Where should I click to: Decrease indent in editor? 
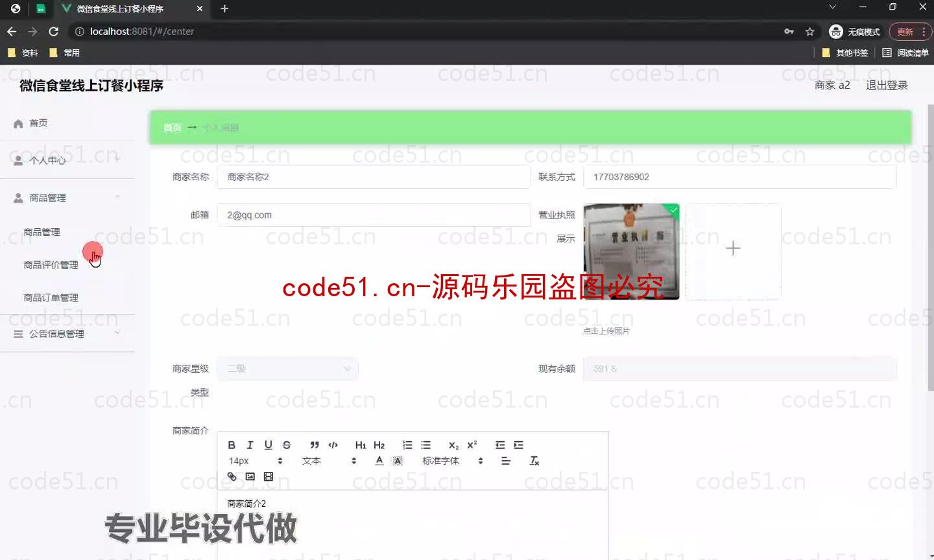(500, 445)
